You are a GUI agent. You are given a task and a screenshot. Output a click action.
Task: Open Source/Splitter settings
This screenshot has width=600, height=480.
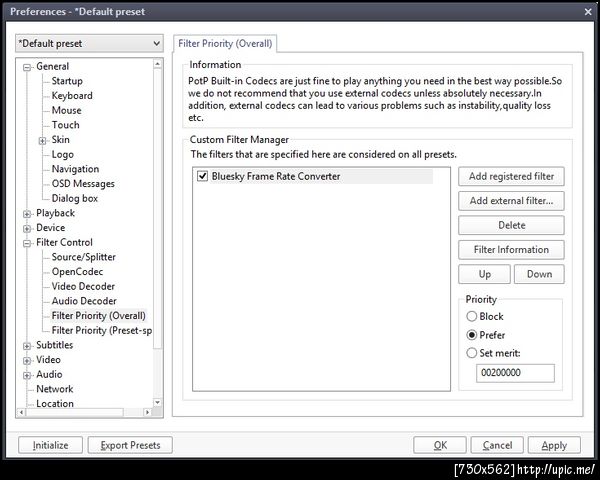pyautogui.click(x=83, y=257)
